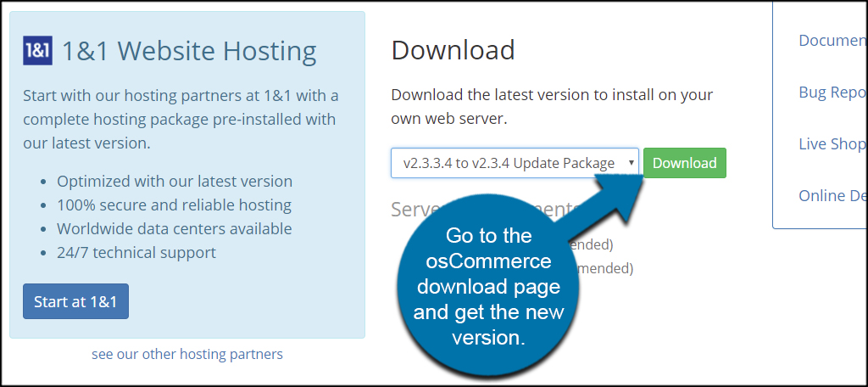
Task: Click the Download section heading
Action: 453,50
